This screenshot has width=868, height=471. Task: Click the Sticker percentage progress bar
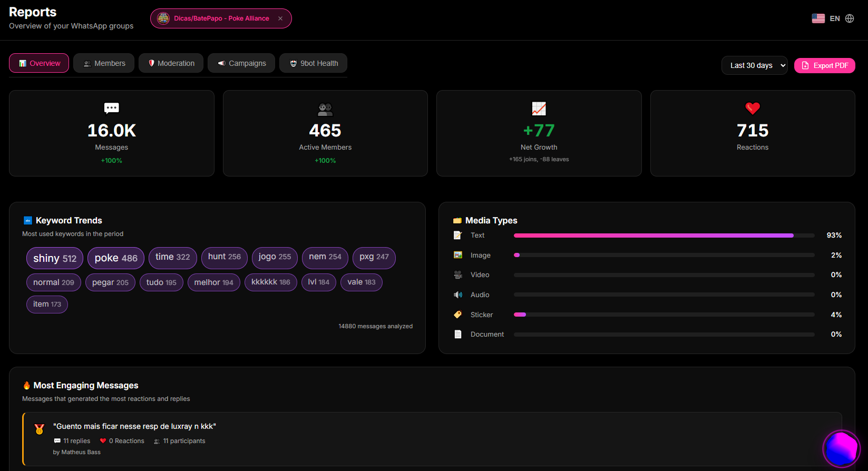coord(664,315)
